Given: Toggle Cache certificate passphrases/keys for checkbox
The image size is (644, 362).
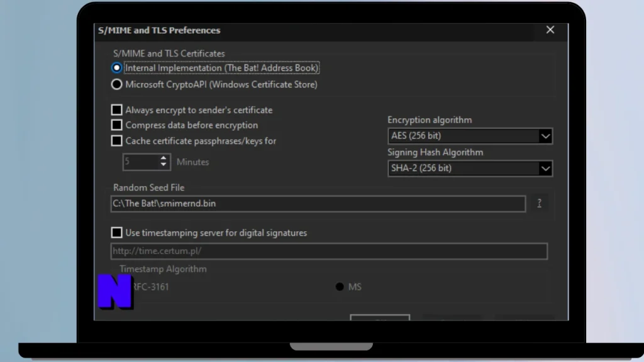Looking at the screenshot, I should pyautogui.click(x=116, y=141).
